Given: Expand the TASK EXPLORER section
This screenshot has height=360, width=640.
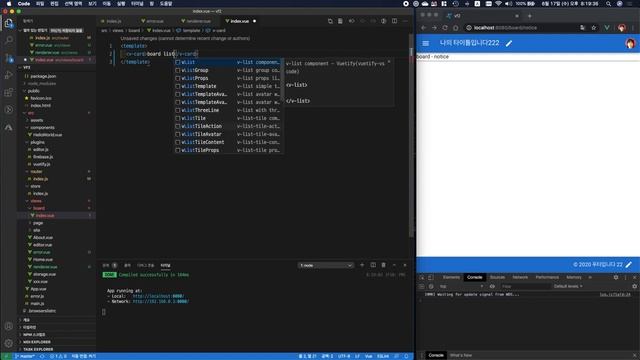Looking at the screenshot, I should [38, 349].
